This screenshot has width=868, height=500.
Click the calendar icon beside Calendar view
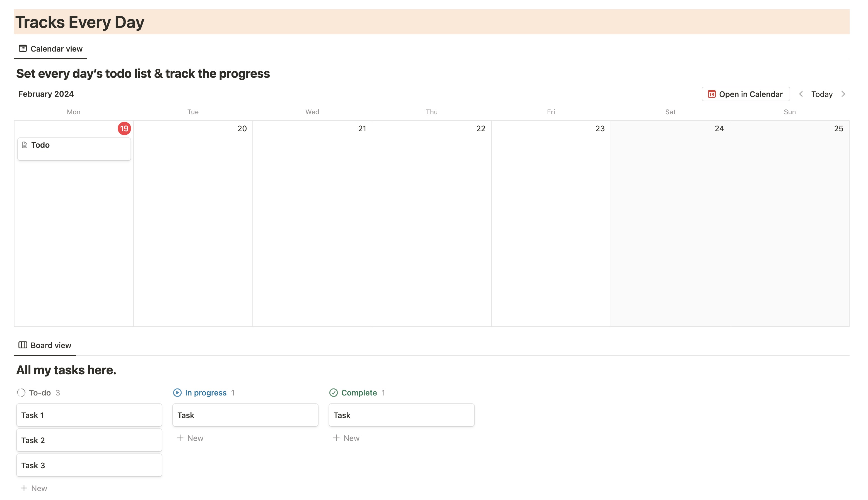23,48
